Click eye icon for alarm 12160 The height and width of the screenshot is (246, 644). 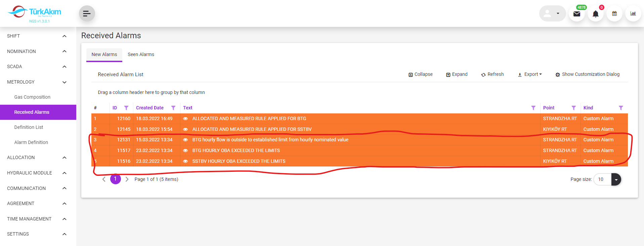point(185,119)
